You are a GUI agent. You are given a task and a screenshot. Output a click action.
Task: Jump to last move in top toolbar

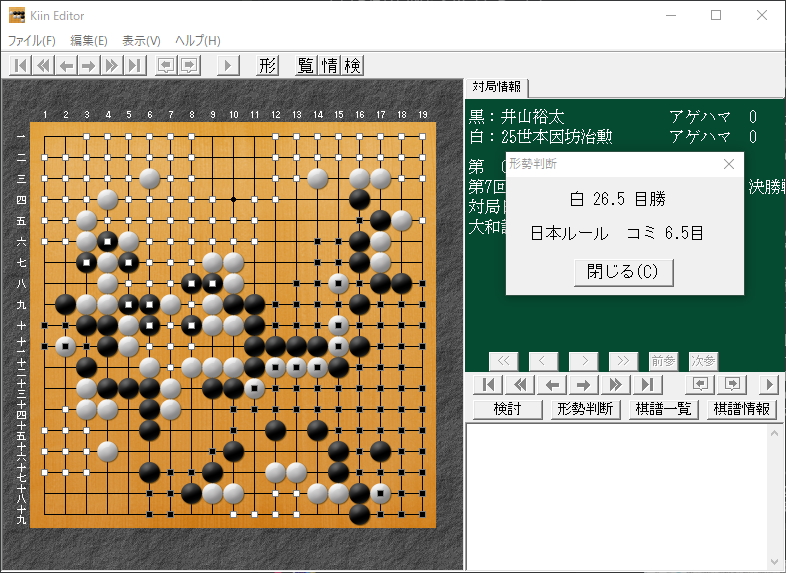[x=135, y=65]
